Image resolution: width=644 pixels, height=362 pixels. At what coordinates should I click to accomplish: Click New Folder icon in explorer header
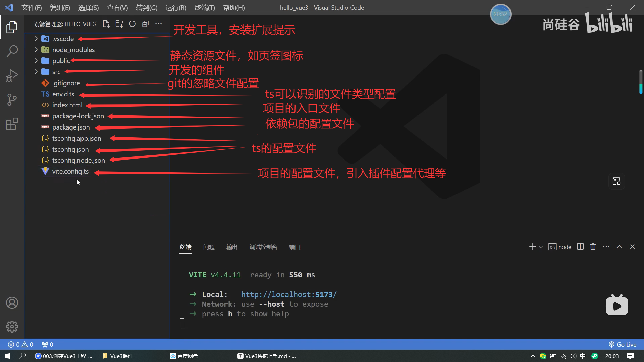click(119, 24)
